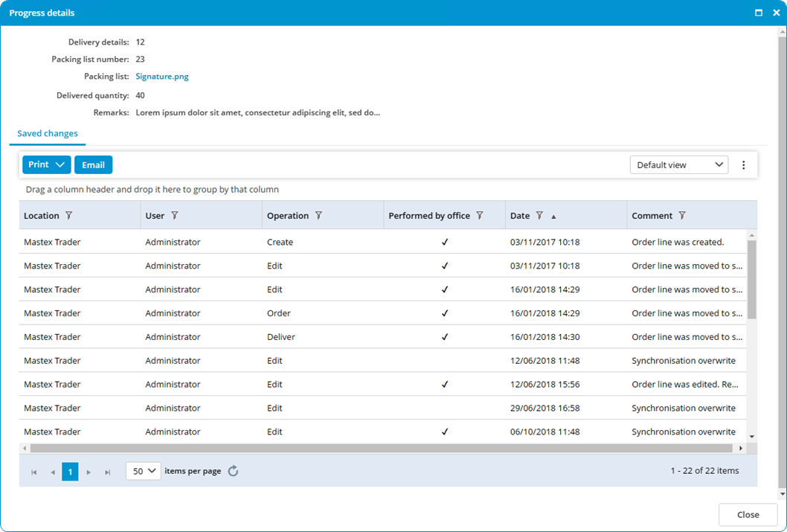Open filter for Date column
This screenshot has height=532, width=787.
pyautogui.click(x=539, y=215)
